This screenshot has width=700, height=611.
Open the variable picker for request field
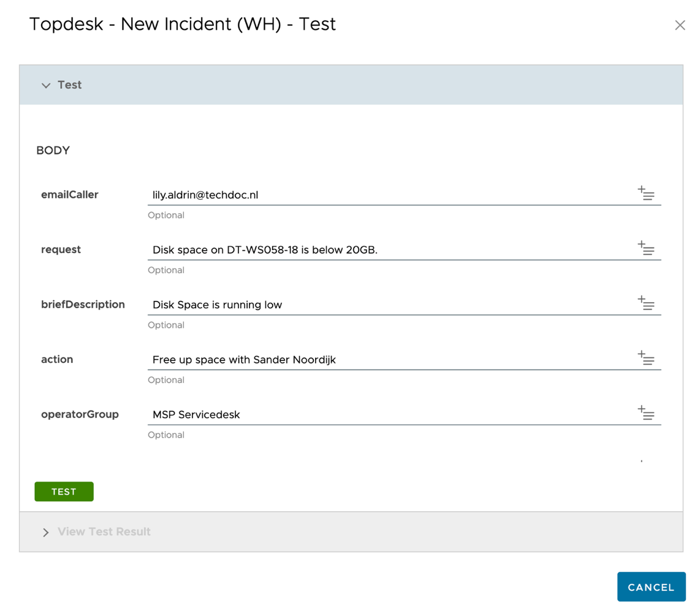point(647,249)
